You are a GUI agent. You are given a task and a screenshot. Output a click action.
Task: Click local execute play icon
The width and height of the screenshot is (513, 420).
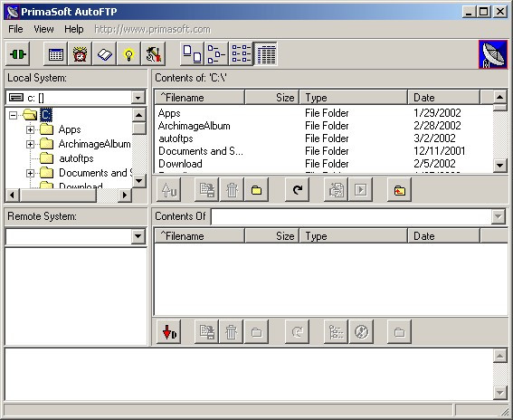(x=361, y=189)
